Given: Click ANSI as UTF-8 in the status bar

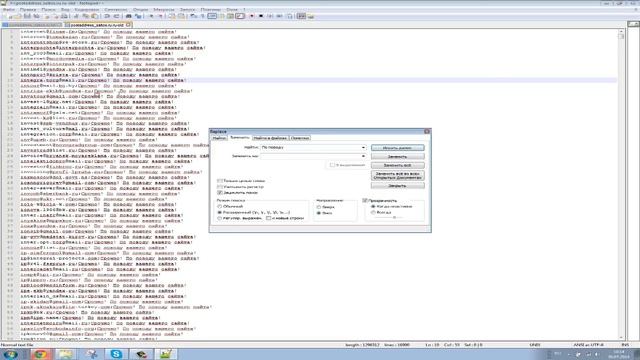Looking at the screenshot, I should 588,345.
